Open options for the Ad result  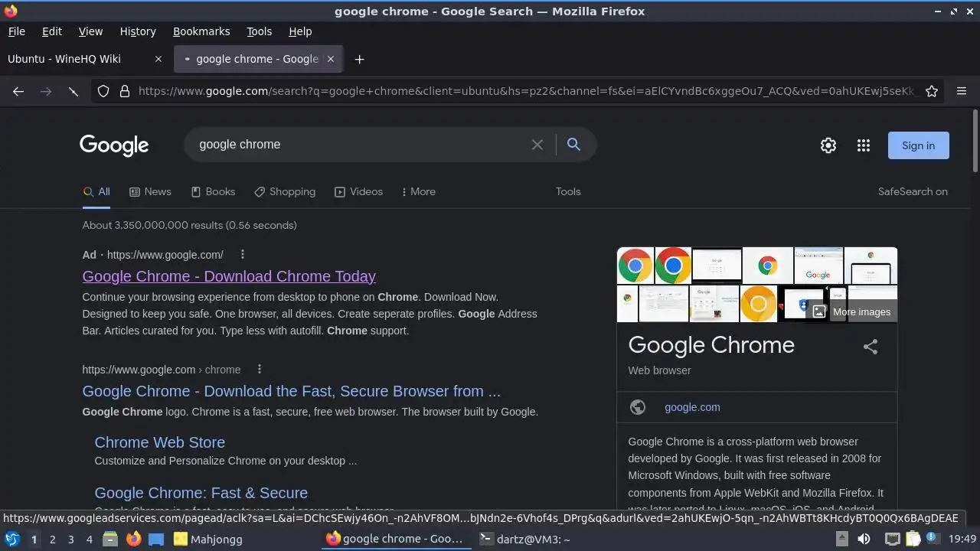tap(243, 254)
